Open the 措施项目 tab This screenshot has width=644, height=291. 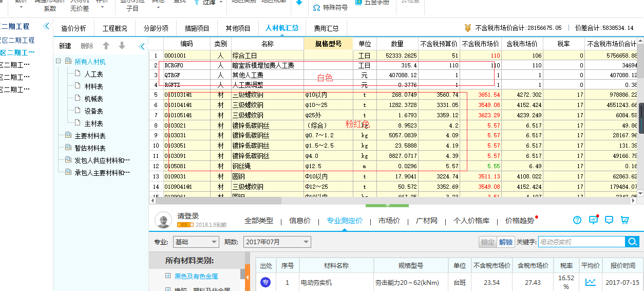click(x=197, y=28)
